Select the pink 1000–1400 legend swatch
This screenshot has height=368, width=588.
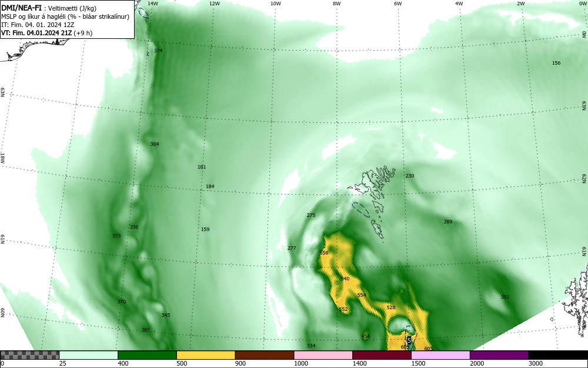[x=323, y=355]
